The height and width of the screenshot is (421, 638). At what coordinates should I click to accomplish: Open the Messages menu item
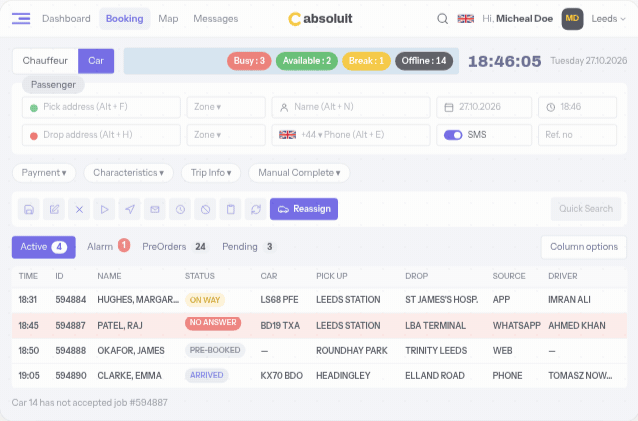point(216,19)
